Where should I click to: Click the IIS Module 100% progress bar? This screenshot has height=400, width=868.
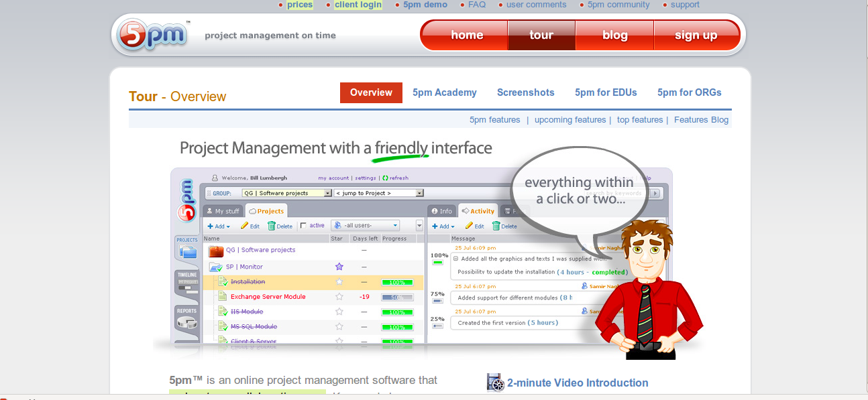click(x=397, y=312)
